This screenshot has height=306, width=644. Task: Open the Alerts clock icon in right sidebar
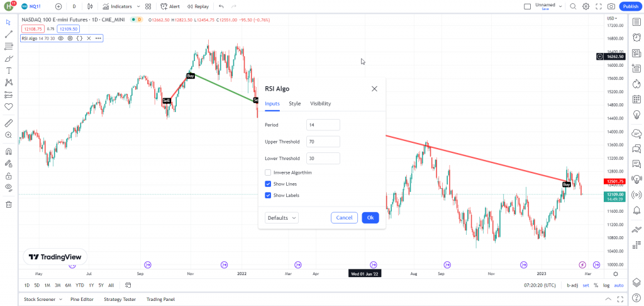[636, 38]
